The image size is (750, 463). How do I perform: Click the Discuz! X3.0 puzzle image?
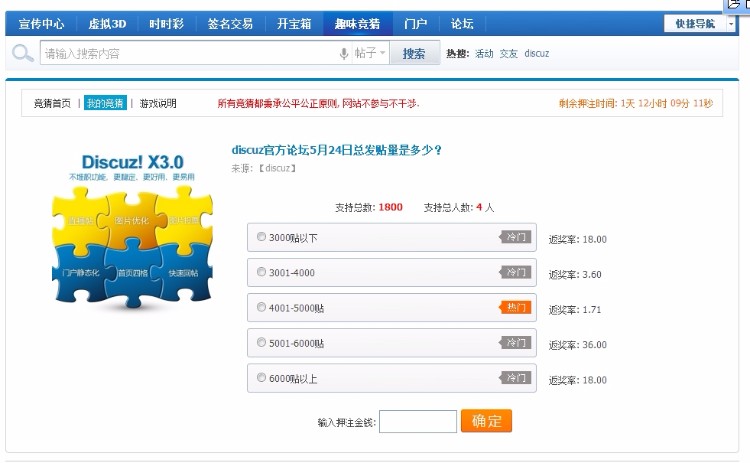pos(132,231)
